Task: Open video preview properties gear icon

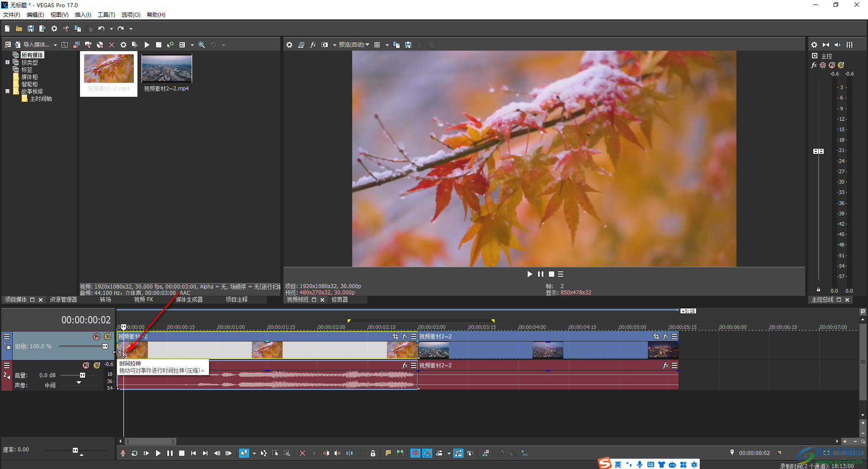Action: [x=289, y=45]
